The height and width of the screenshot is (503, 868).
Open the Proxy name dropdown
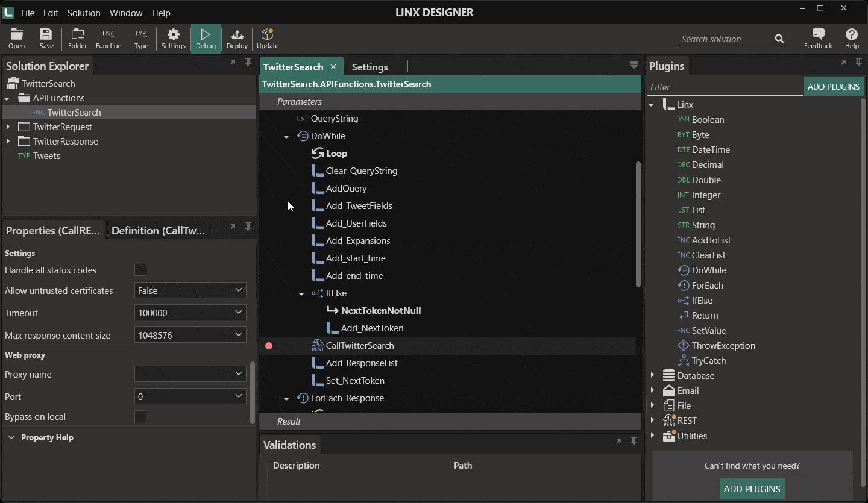click(239, 374)
